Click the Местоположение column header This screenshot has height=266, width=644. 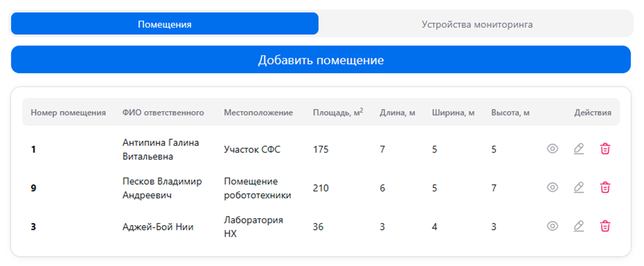(x=258, y=113)
